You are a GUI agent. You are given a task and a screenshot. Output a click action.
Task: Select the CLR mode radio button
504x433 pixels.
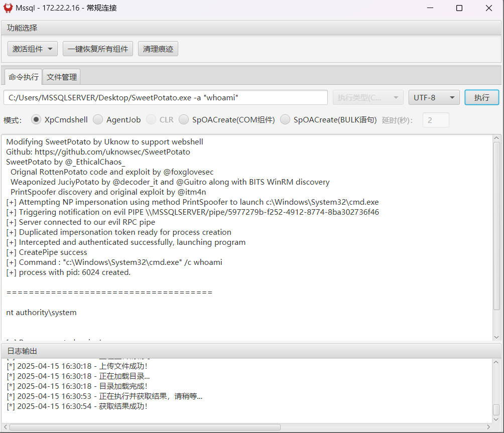tap(151, 120)
